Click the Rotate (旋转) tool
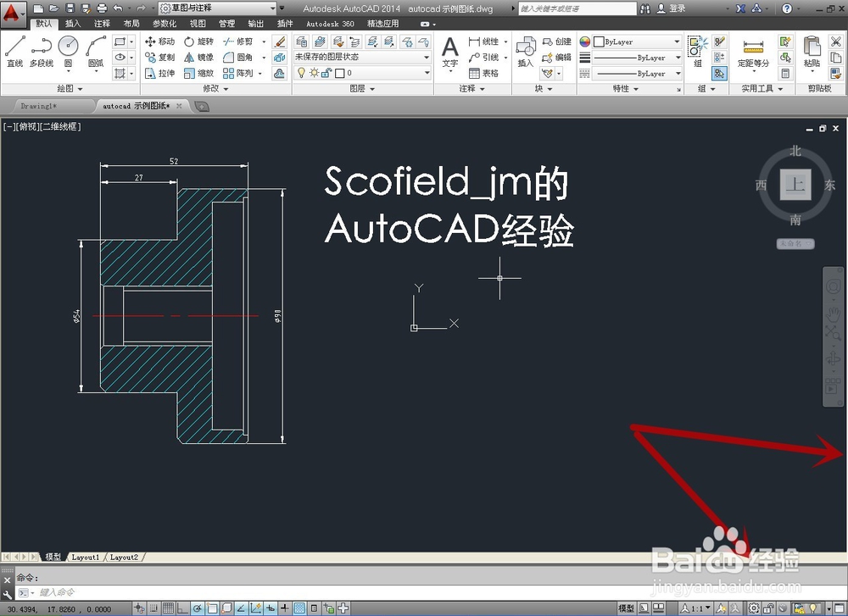This screenshot has width=848, height=616. point(198,41)
